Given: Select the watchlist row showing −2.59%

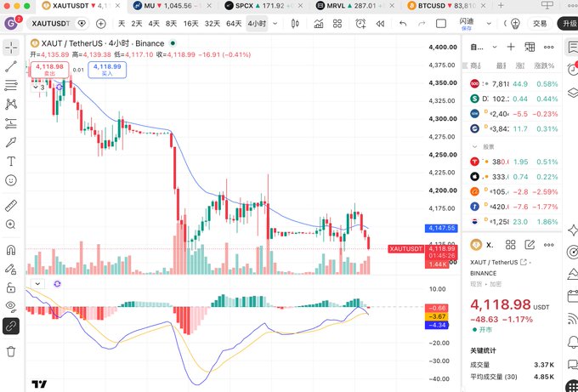Looking at the screenshot, I should point(513,192).
